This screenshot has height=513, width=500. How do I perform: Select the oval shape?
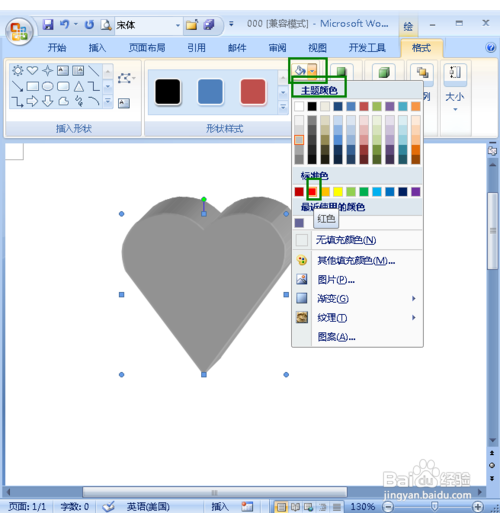click(48, 87)
